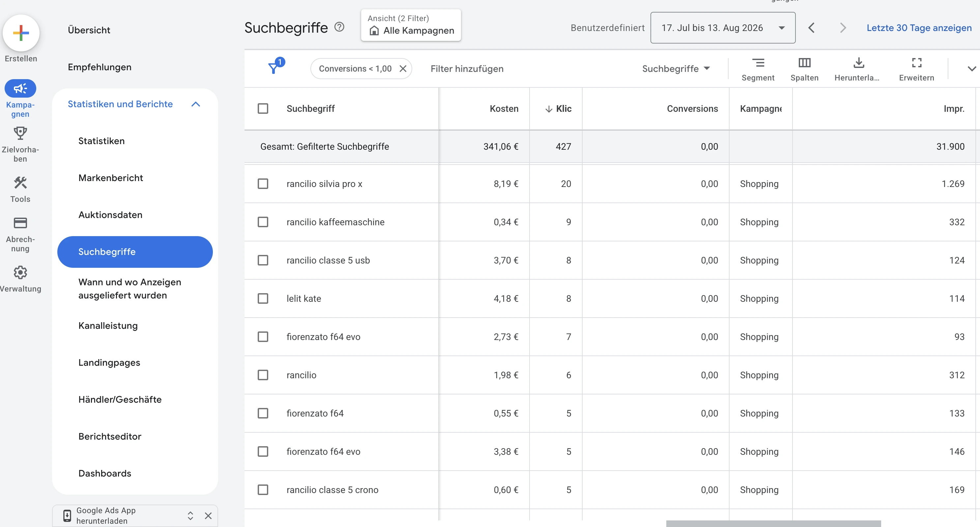Toggle the select-all rows checkbox
The width and height of the screenshot is (980, 527).
[263, 109]
